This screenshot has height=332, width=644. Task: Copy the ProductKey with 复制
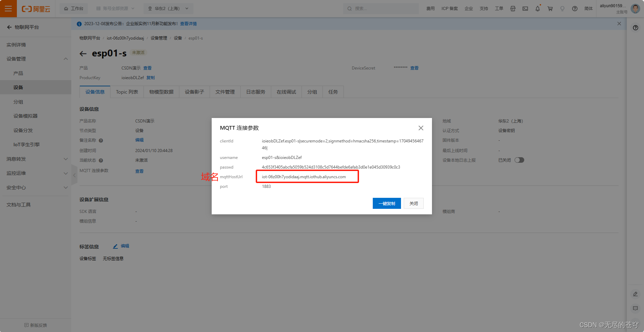tap(150, 78)
